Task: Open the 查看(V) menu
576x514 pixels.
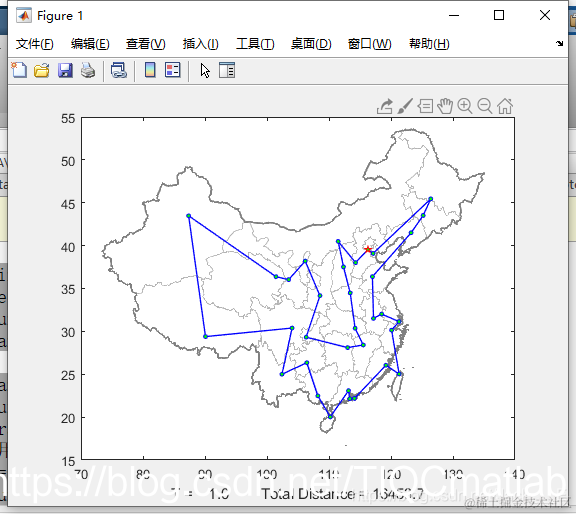Action: 145,44
